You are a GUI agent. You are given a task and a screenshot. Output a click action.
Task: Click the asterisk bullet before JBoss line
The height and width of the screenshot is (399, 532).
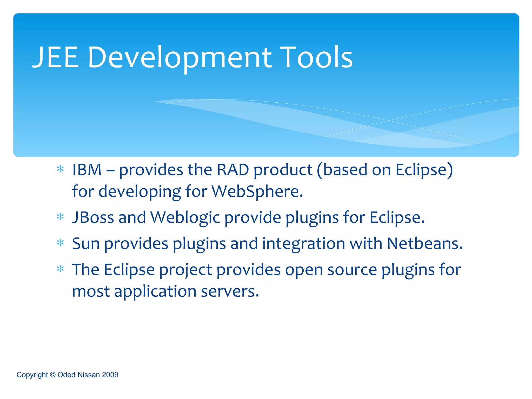60,217
